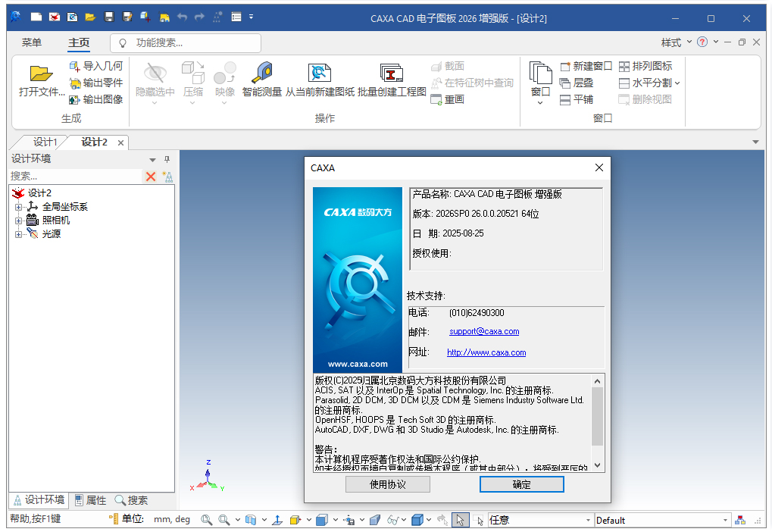Unpin the 设计环境 panel
Image resolution: width=772 pixels, height=532 pixels.
[x=166, y=159]
